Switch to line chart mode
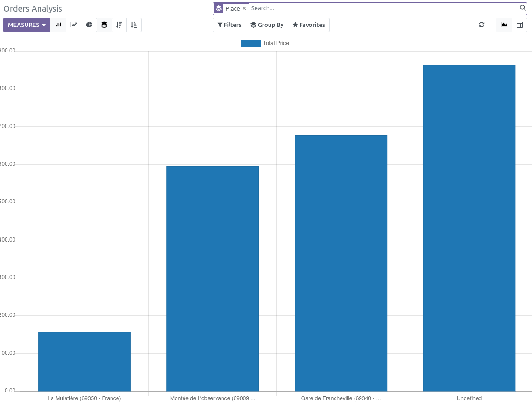This screenshot has width=532, height=405. tap(74, 25)
